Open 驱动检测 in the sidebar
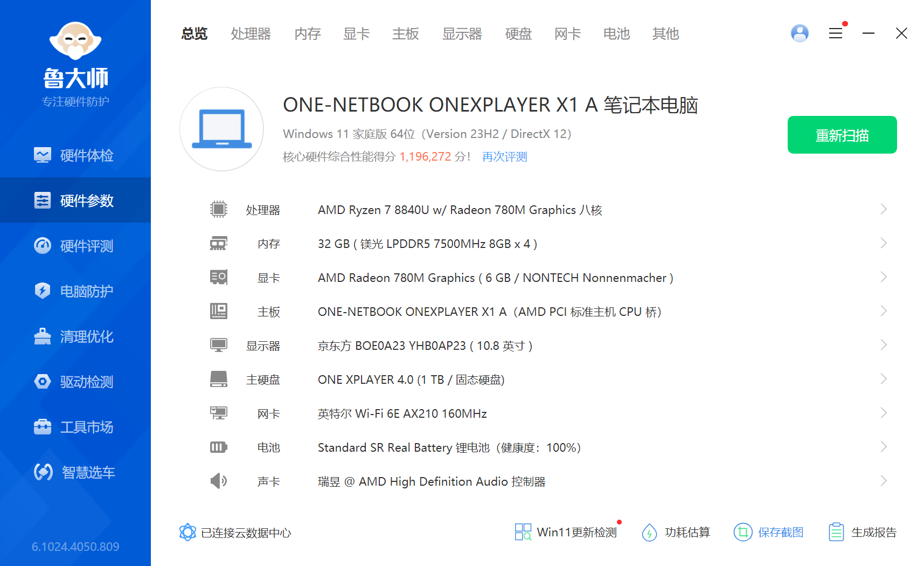Image resolution: width=924 pixels, height=566 pixels. pos(75,382)
